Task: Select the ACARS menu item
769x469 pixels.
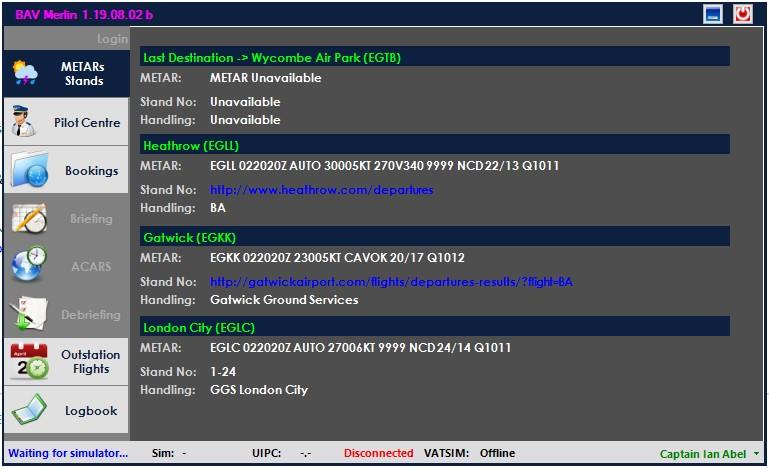Action: (66, 266)
